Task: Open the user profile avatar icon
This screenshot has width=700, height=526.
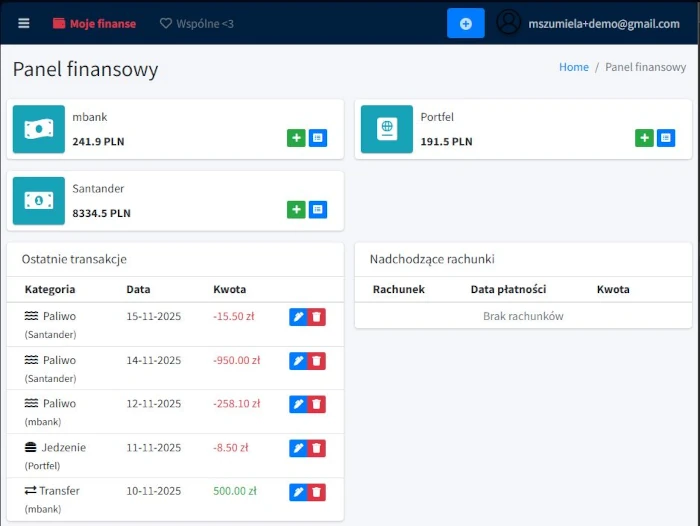Action: (509, 23)
